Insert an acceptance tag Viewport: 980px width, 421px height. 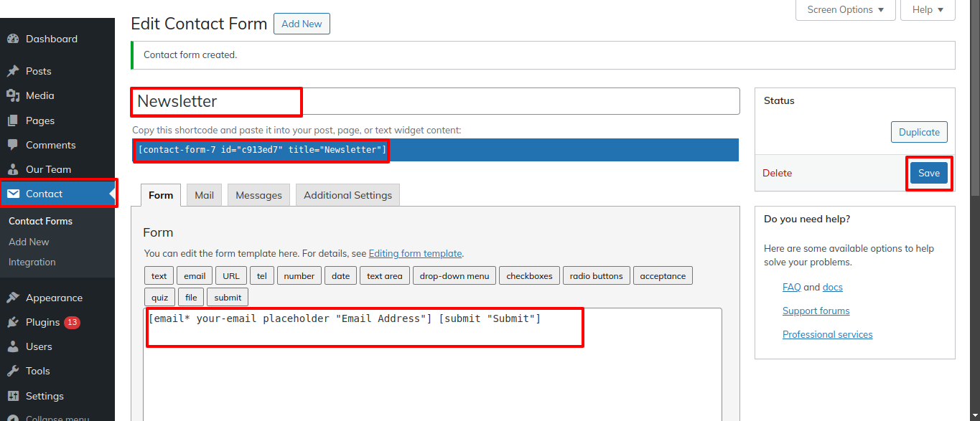[663, 276]
